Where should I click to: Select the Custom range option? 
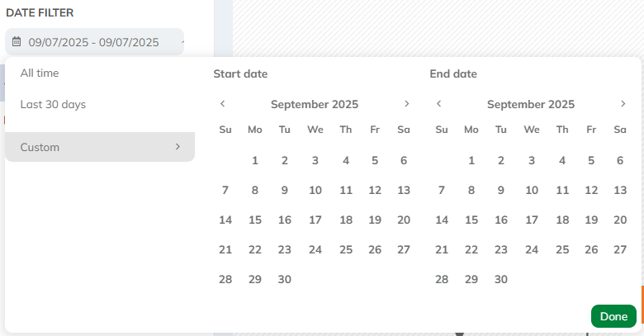tap(40, 147)
